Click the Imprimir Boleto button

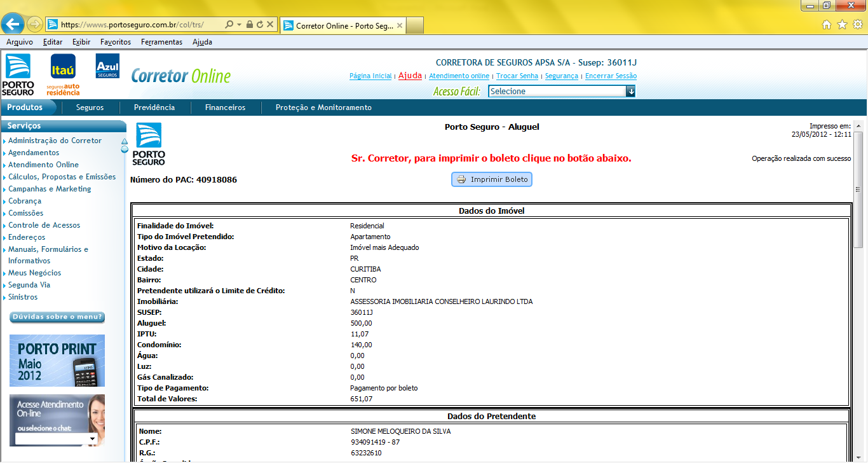tap(492, 179)
